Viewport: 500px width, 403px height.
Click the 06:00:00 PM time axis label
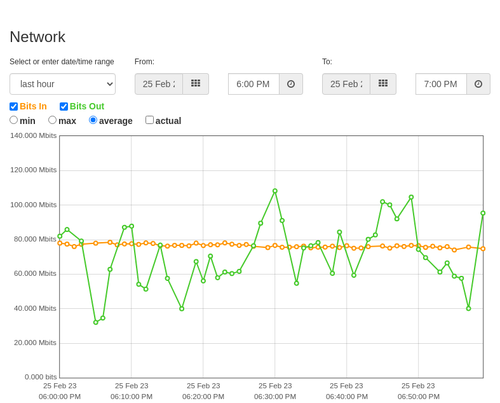click(60, 397)
